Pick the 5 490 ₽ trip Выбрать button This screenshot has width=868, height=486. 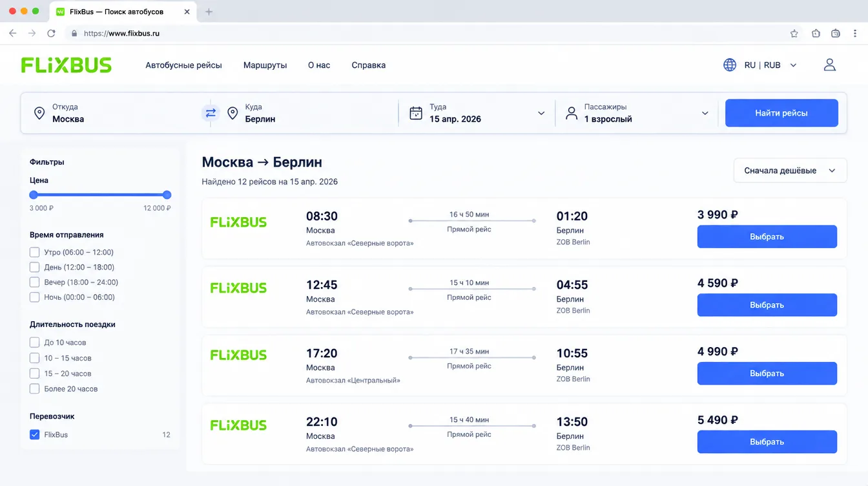tap(767, 442)
